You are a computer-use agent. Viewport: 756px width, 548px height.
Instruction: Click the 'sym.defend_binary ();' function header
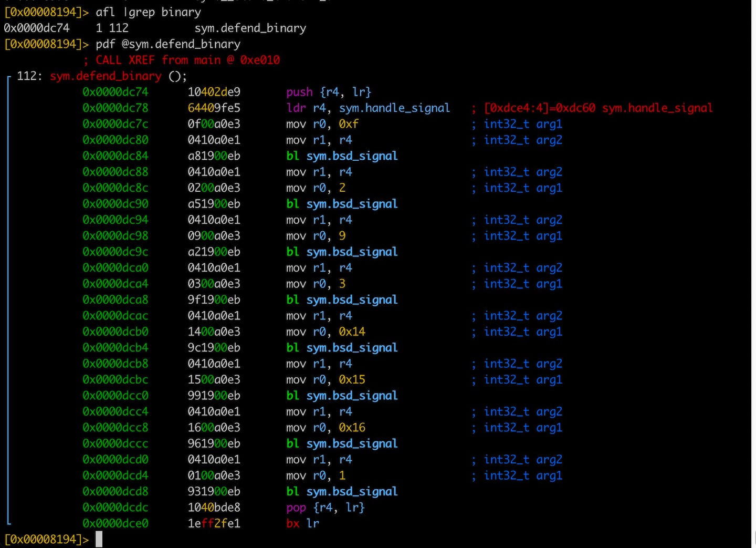[x=118, y=76]
